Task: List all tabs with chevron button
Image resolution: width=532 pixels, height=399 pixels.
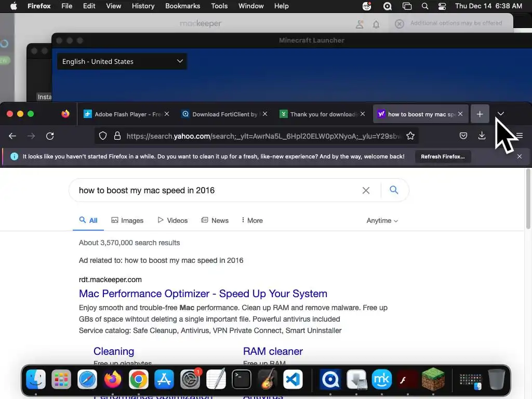Action: click(501, 114)
